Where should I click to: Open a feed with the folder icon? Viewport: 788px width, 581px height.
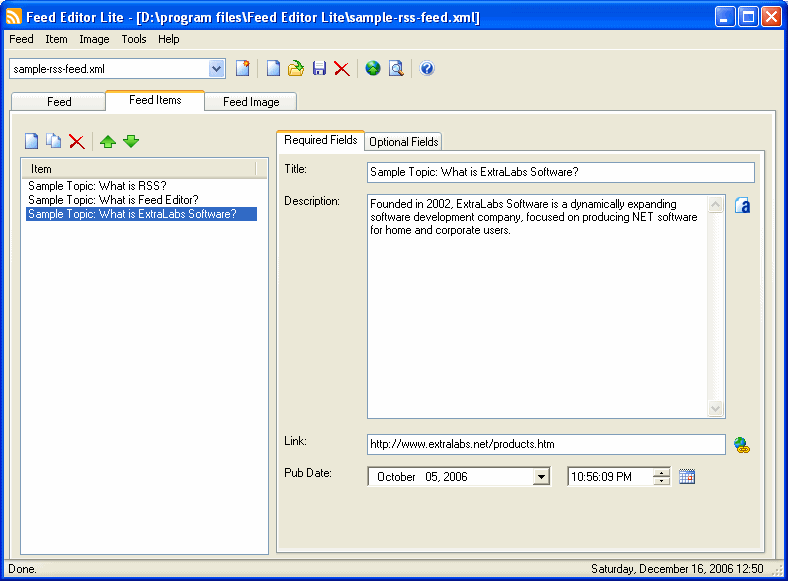296,68
